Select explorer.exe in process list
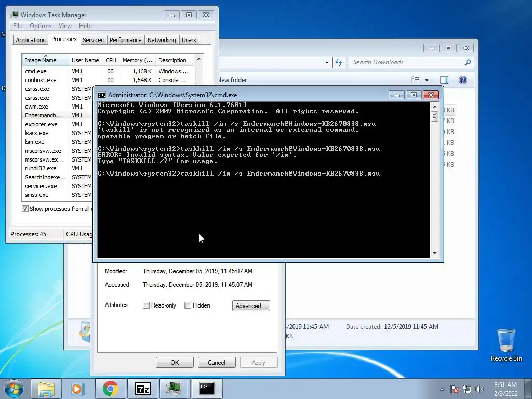 tap(58, 124)
